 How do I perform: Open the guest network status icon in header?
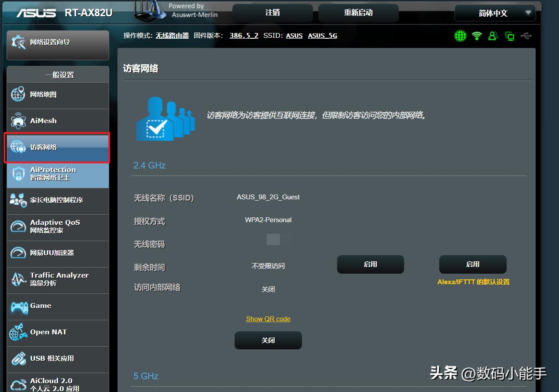point(493,36)
